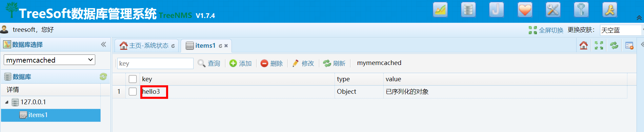Click the 删除 delete button
Screen dimensions: 644x132
pos(271,63)
